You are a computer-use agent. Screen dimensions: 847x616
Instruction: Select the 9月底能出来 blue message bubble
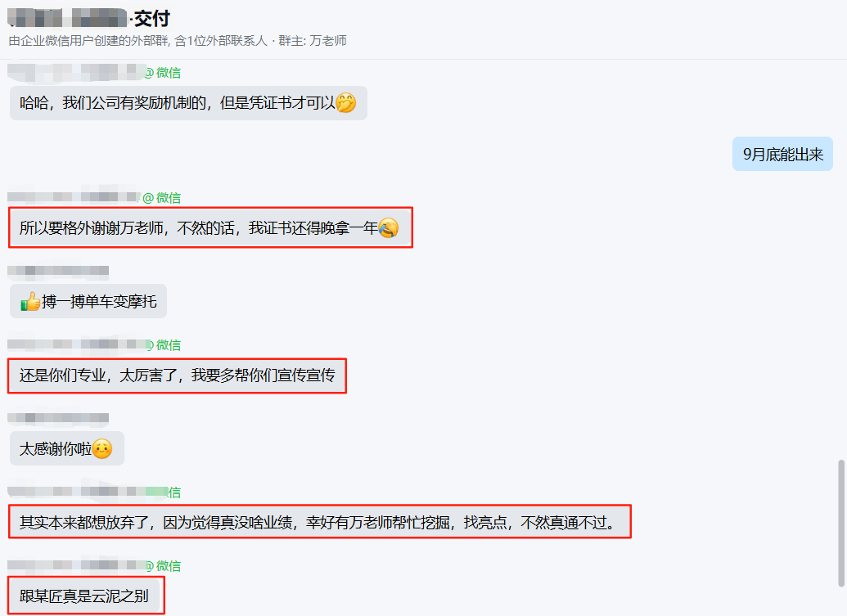(x=782, y=155)
